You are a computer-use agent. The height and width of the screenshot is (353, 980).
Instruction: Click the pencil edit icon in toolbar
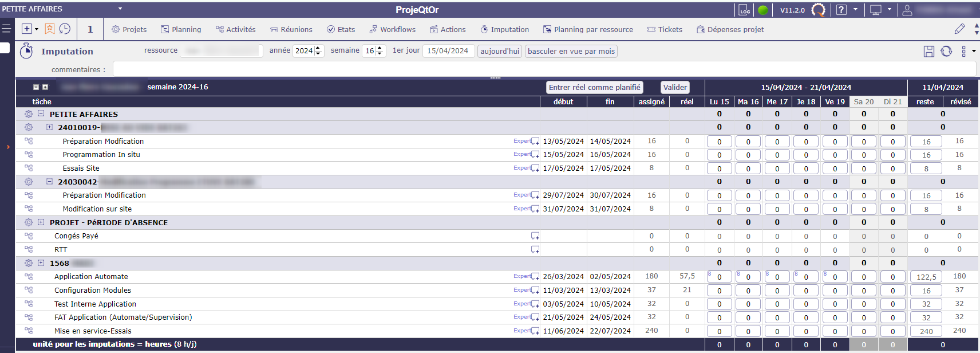click(960, 29)
